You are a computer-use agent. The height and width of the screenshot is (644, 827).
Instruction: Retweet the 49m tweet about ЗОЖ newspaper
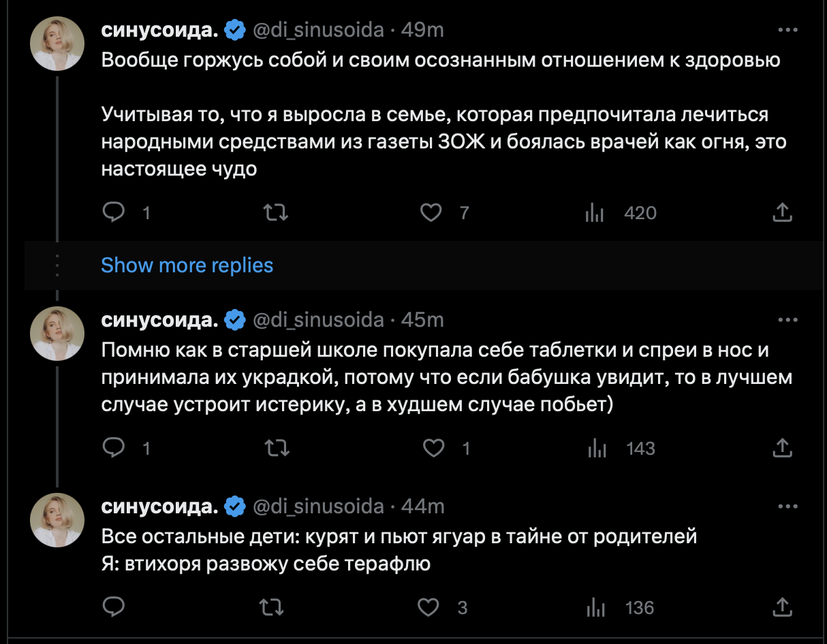[276, 213]
